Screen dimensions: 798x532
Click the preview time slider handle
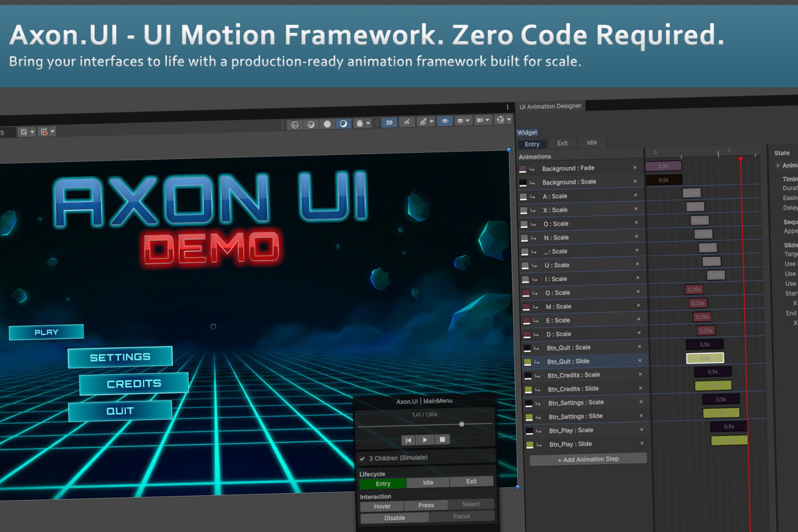tap(462, 424)
